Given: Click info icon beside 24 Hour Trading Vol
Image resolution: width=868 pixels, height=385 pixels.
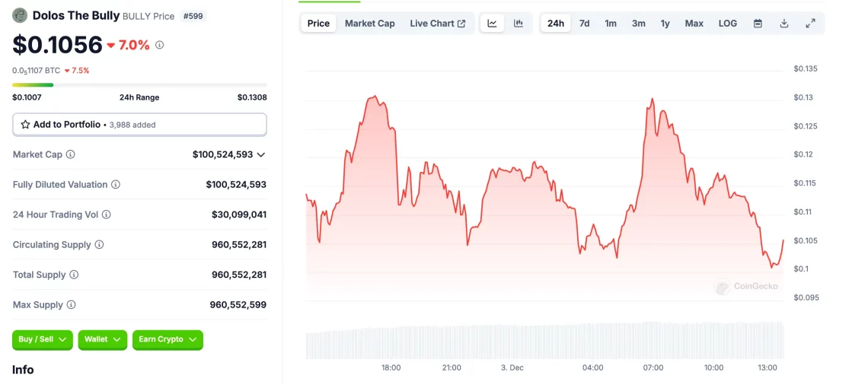Looking at the screenshot, I should pyautogui.click(x=107, y=215).
